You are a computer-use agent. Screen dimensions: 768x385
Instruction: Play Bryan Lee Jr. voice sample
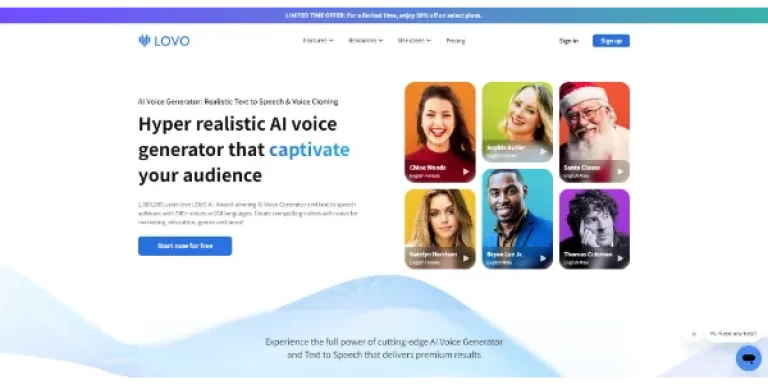(543, 258)
